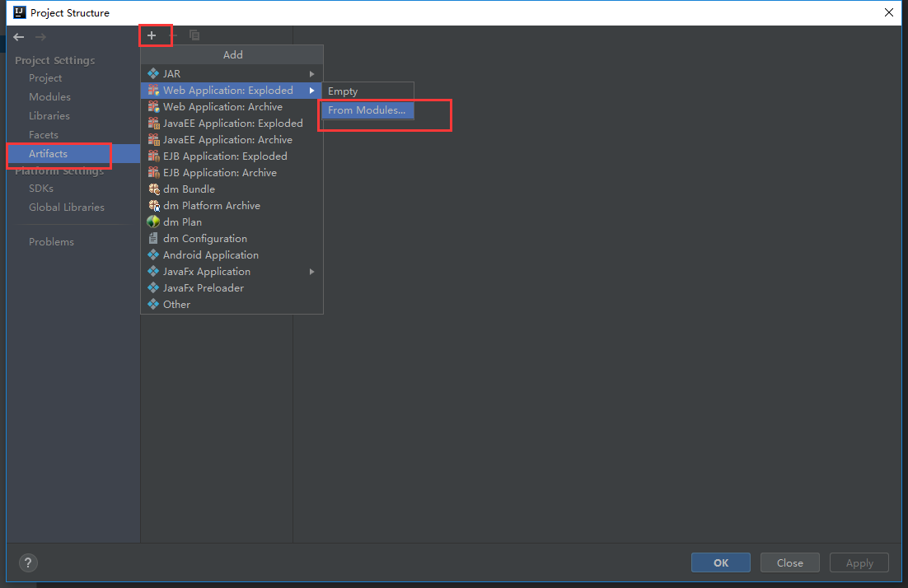This screenshot has width=908, height=588.
Task: Click the Android Application diamond icon
Action: [153, 254]
